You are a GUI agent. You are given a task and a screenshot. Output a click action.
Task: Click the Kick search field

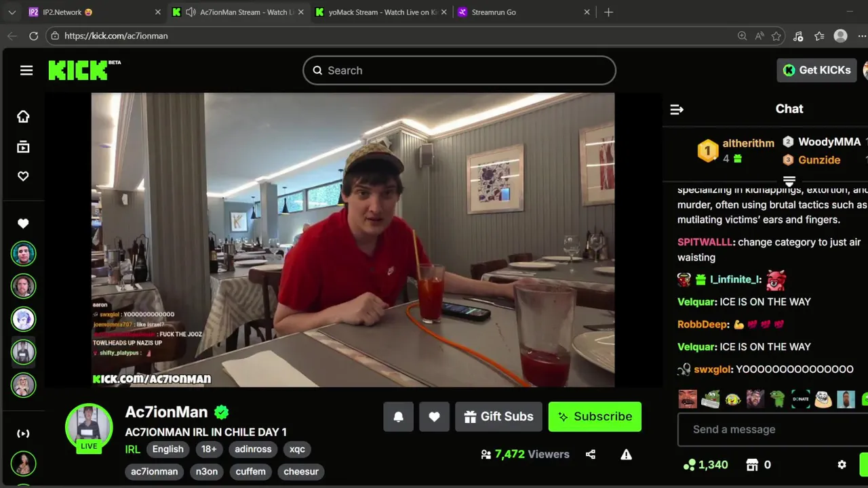pos(459,70)
